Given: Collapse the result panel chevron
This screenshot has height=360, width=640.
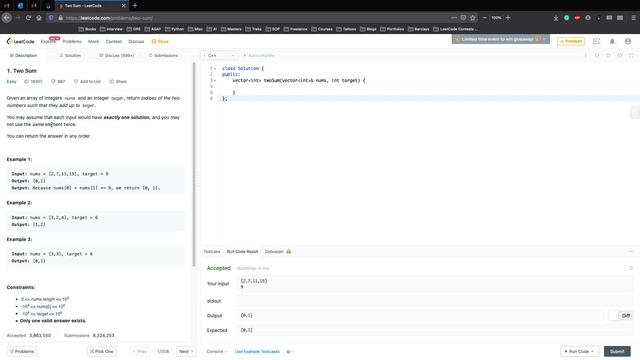Looking at the screenshot, I should [631, 251].
